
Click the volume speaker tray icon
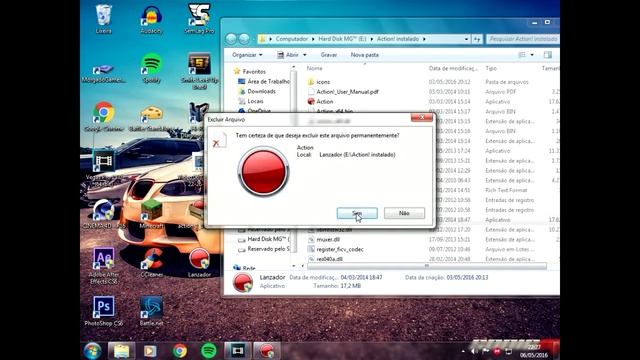tap(474, 351)
